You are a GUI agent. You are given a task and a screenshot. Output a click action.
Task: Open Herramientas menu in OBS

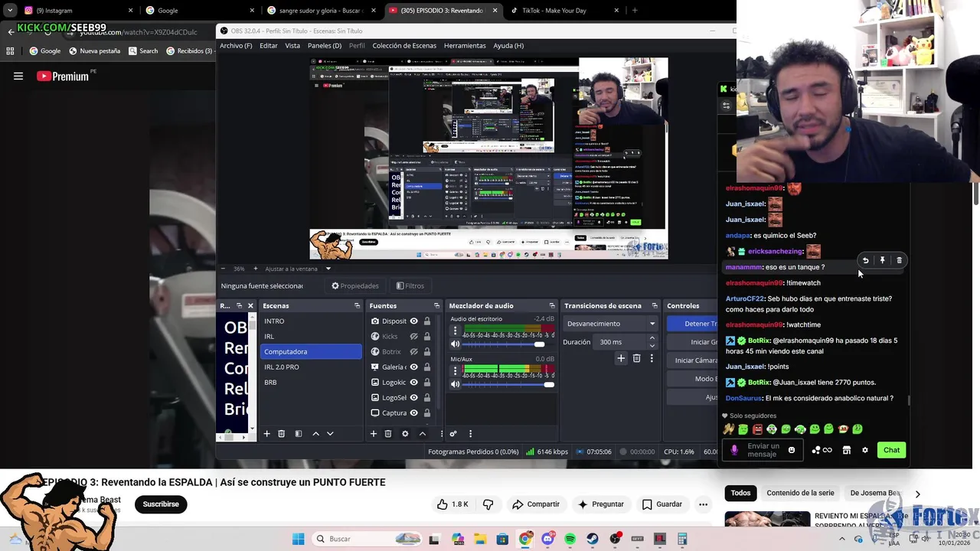tap(465, 46)
